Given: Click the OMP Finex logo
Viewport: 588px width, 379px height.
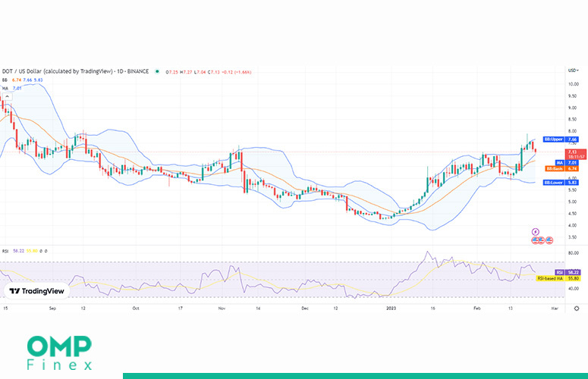Looking at the screenshot, I should [59, 352].
